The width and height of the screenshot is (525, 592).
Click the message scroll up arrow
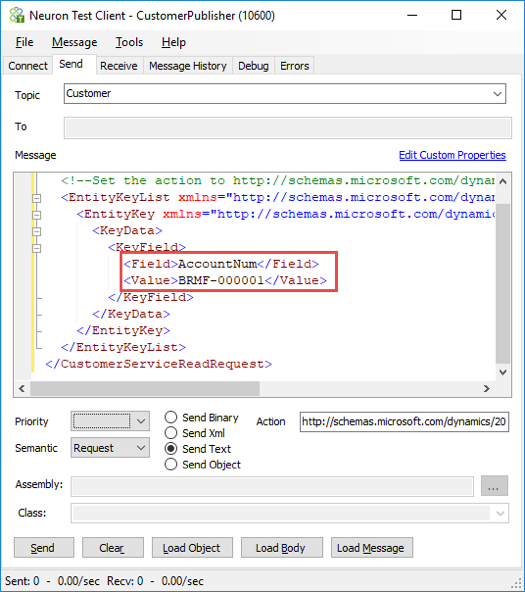click(x=503, y=181)
